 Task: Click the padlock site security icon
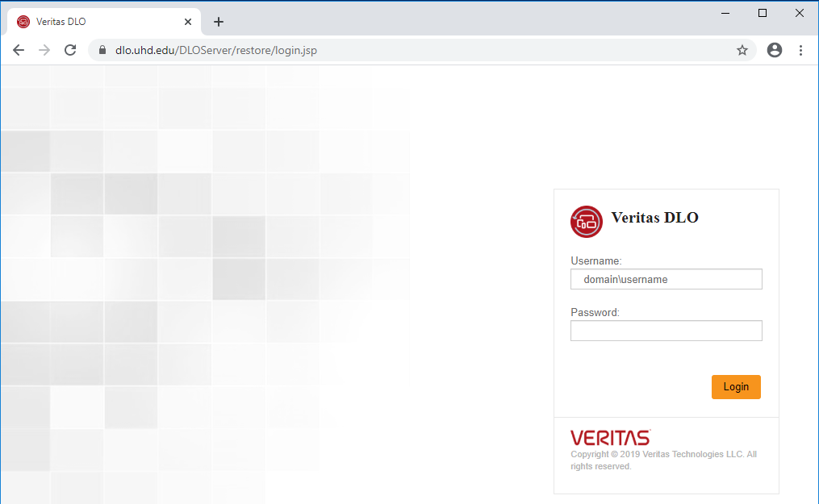[x=102, y=50]
